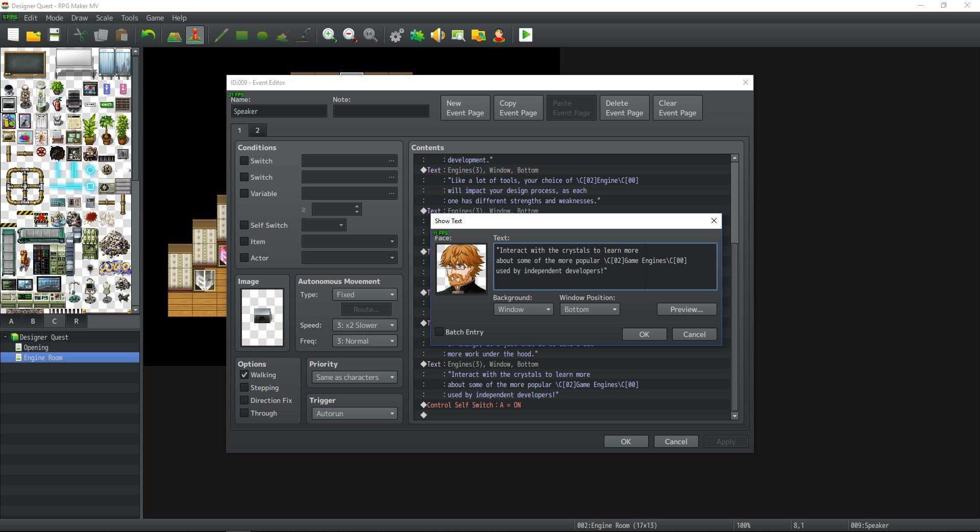Click the Preview... button

687,309
